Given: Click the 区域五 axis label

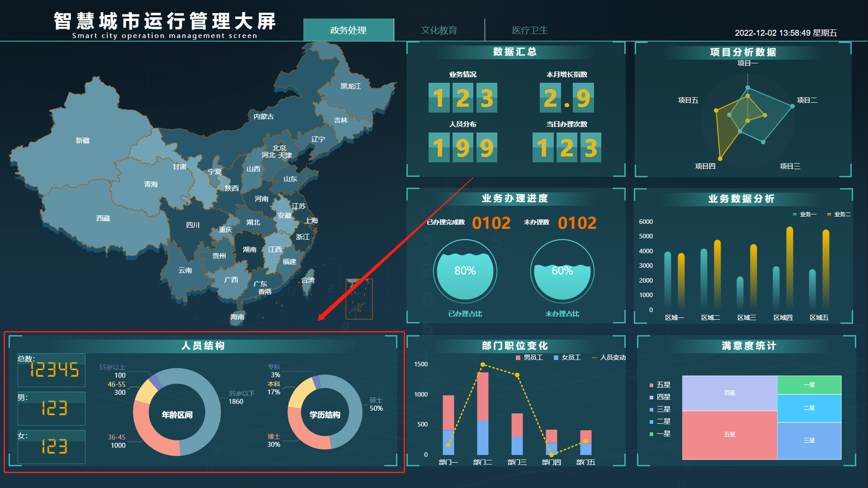Looking at the screenshot, I should click(x=819, y=318).
